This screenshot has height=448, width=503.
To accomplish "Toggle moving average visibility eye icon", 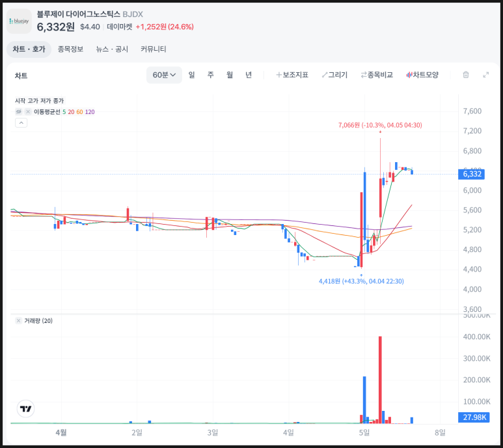I will 19,112.
